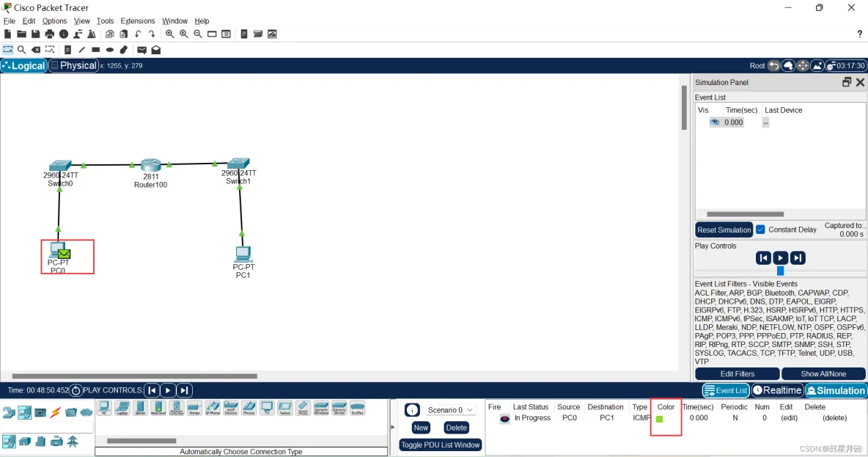Click the PC1 device on canvas

click(x=243, y=255)
